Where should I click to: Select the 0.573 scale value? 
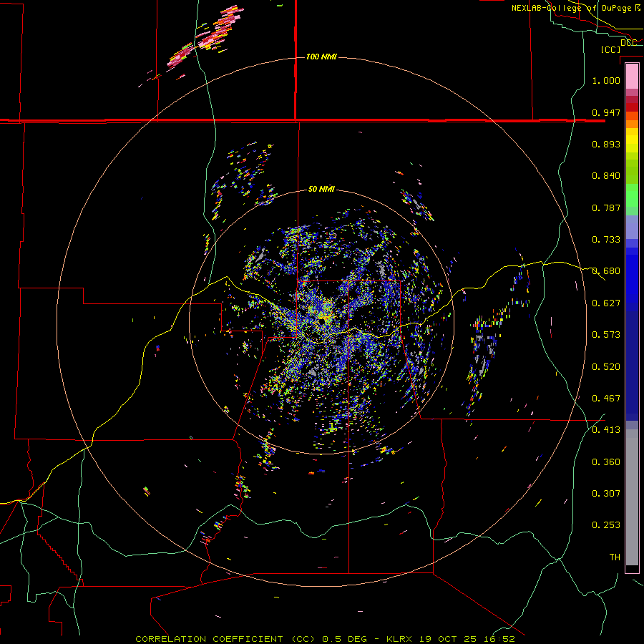point(606,335)
